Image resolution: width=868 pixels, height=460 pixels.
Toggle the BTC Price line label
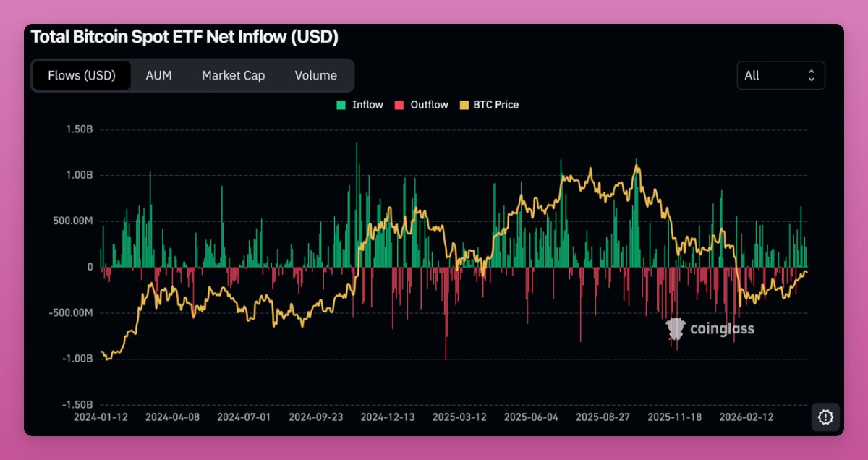tap(495, 105)
